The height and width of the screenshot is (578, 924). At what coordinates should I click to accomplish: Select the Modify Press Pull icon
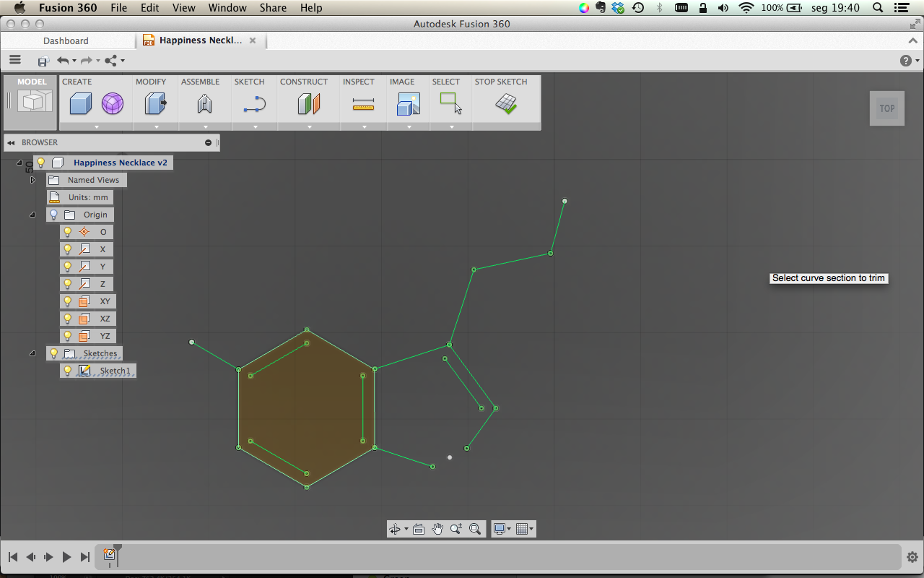[x=155, y=104]
